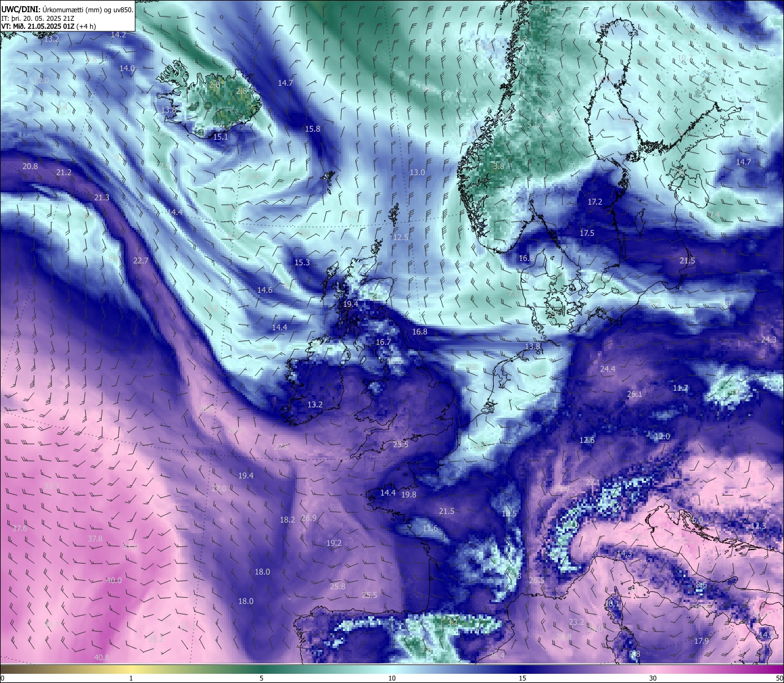Click the 50 tick on the color scale

pyautogui.click(x=779, y=677)
